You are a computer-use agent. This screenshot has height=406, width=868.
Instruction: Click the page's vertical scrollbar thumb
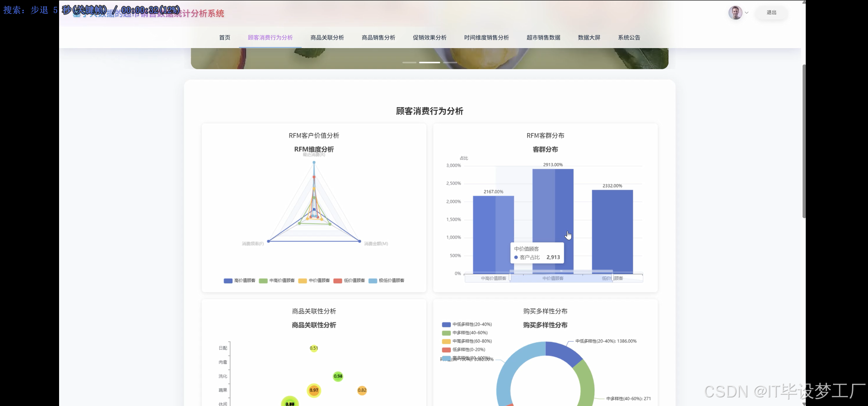(x=803, y=141)
